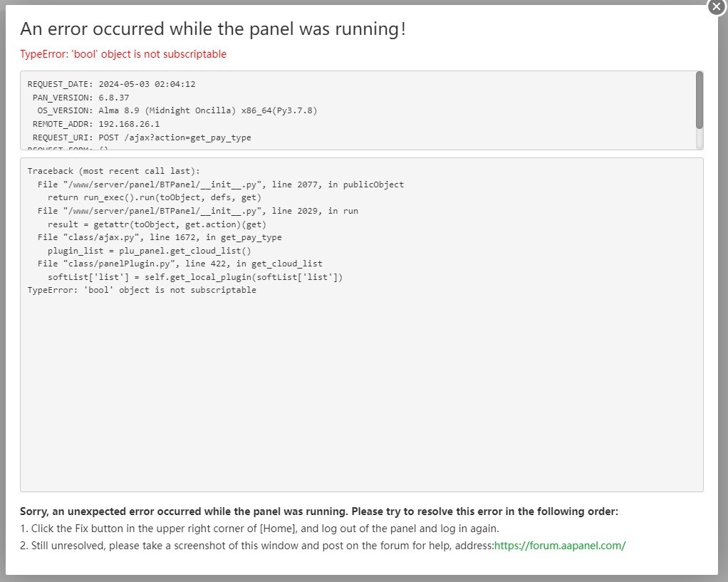This screenshot has width=728, height=582.
Task: Click the panelPlugin.py line 422 traceback entry
Action: (180, 264)
